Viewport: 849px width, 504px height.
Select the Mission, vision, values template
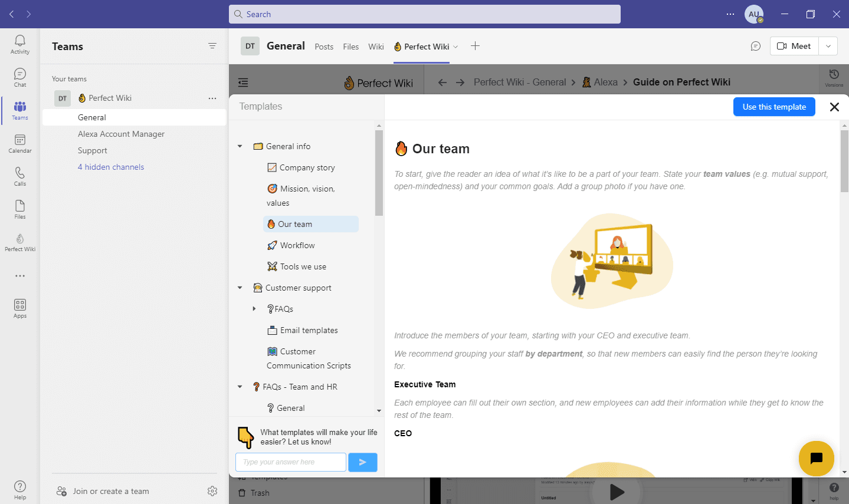click(x=301, y=196)
